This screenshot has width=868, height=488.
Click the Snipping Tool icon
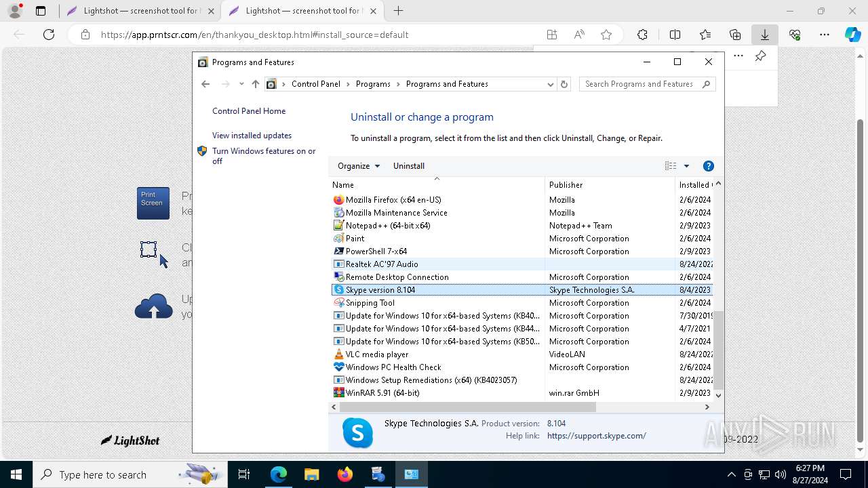pyautogui.click(x=339, y=303)
